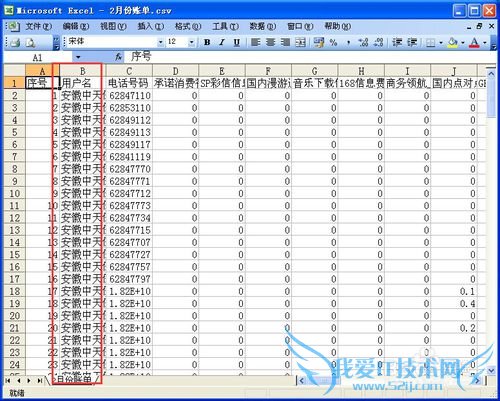Apply the currency style format

318,42
